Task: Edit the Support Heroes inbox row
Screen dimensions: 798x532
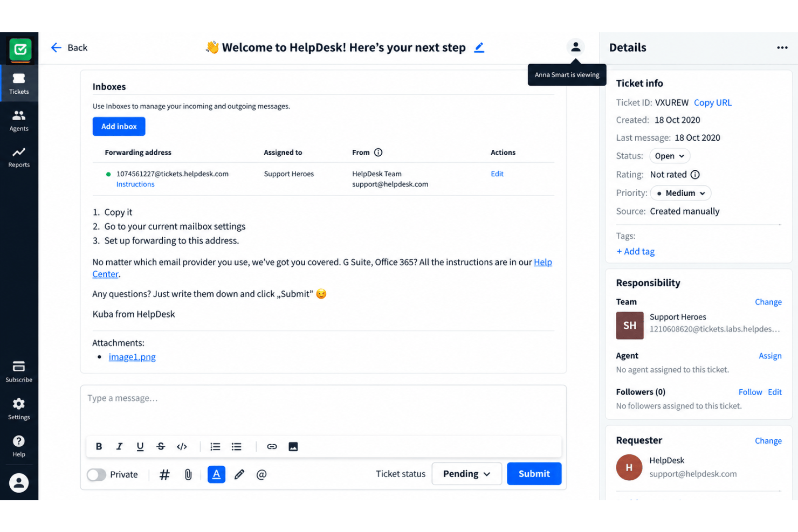Action: pos(497,174)
